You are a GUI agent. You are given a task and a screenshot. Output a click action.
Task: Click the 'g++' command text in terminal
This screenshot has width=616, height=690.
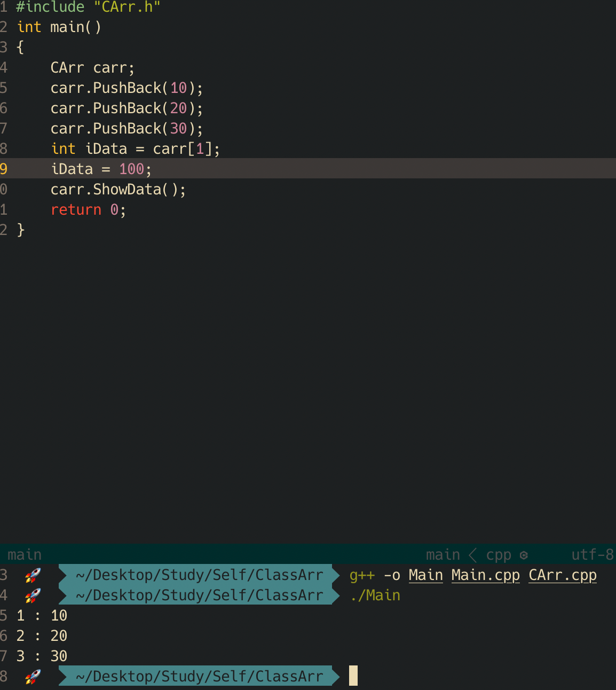(x=362, y=575)
